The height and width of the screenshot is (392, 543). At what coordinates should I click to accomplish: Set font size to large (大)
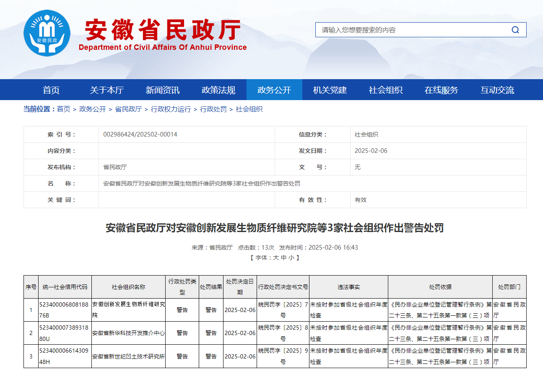tap(276, 258)
